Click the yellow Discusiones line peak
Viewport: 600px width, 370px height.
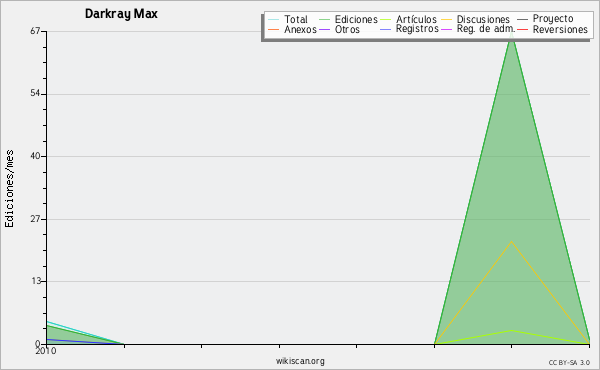[x=512, y=241]
